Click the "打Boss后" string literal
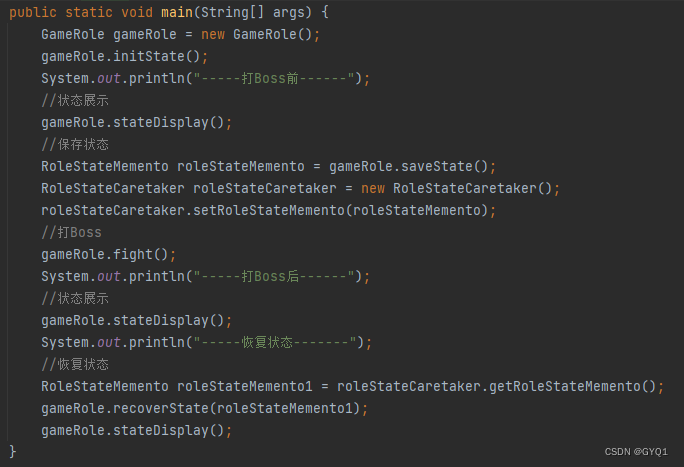The image size is (684, 467). 274,276
